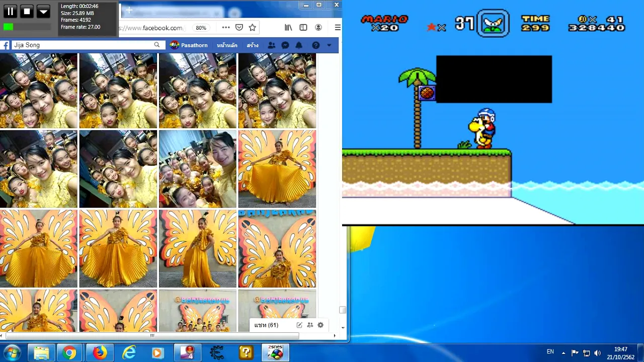Bookmark this page with star icon
The image size is (644, 362).
(x=253, y=28)
